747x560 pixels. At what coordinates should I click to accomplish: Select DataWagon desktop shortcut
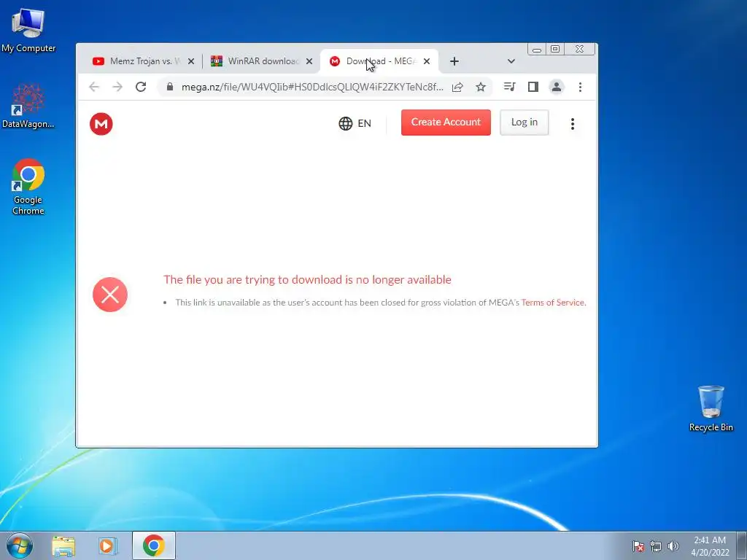[x=28, y=106]
